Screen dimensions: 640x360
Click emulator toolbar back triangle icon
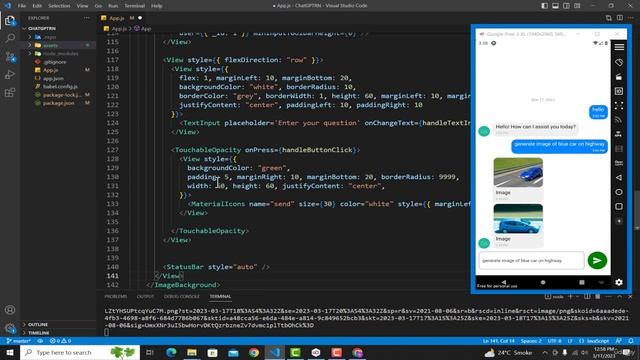tap(619, 178)
